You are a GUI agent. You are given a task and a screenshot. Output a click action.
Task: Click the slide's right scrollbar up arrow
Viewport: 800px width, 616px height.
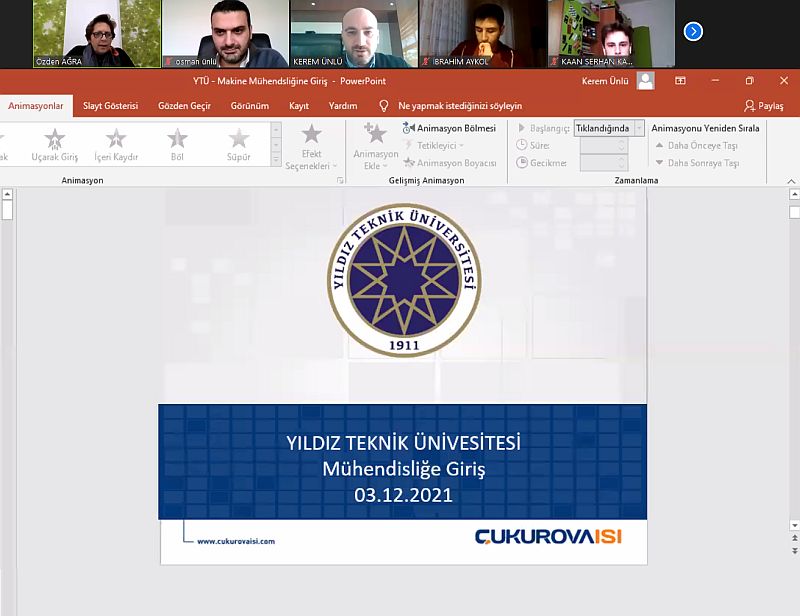tap(794, 194)
